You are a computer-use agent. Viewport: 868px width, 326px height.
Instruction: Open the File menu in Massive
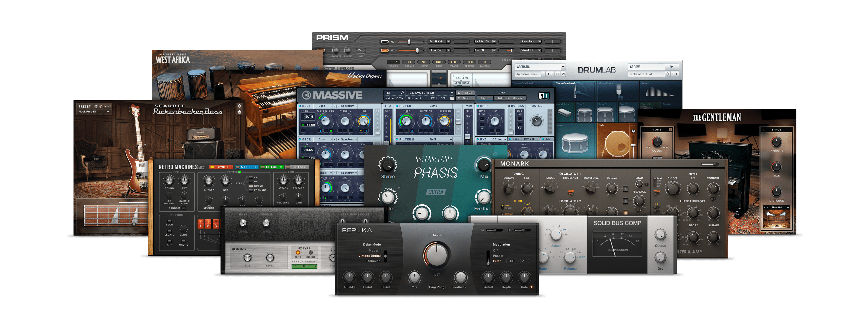[x=391, y=93]
